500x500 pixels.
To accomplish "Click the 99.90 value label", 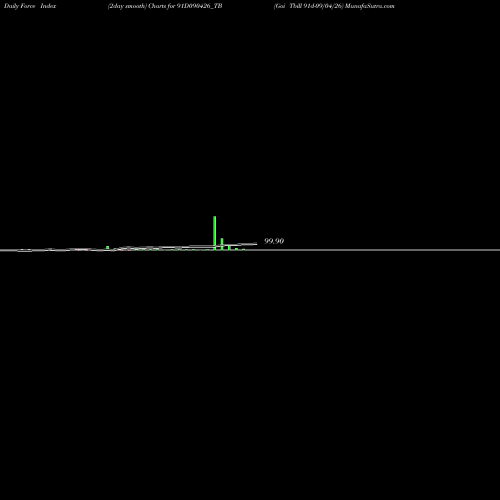I will click(x=274, y=241).
